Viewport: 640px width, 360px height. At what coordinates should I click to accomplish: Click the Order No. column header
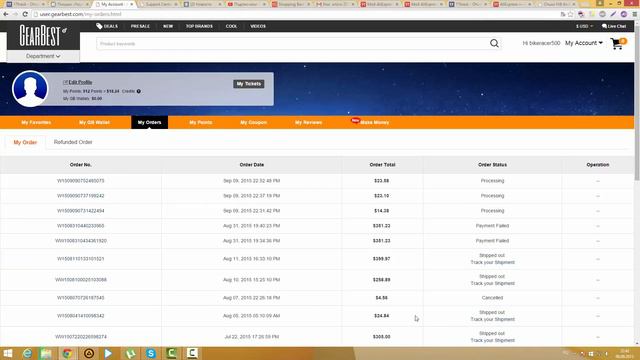[x=80, y=165]
